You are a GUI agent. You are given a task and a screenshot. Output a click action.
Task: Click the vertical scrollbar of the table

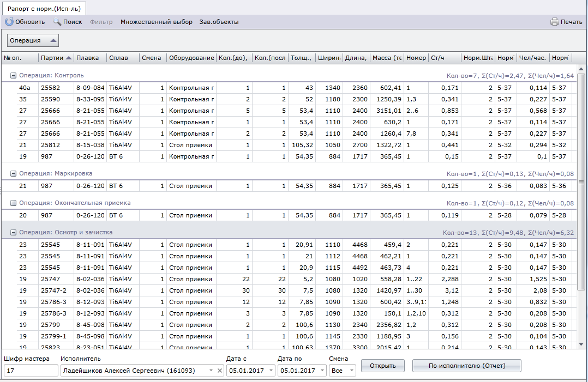[581, 183]
